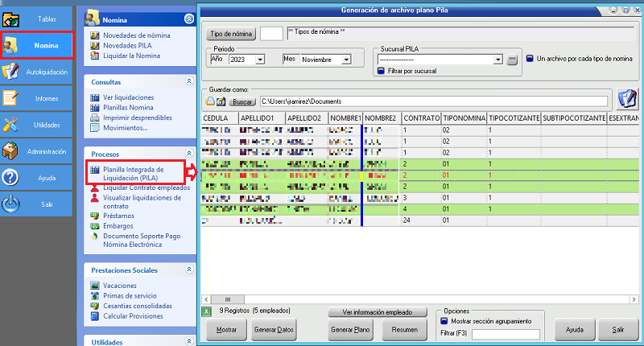This screenshot has height=346, width=644.
Task: Expand the Sucursal PILA dropdown
Action: pos(498,60)
